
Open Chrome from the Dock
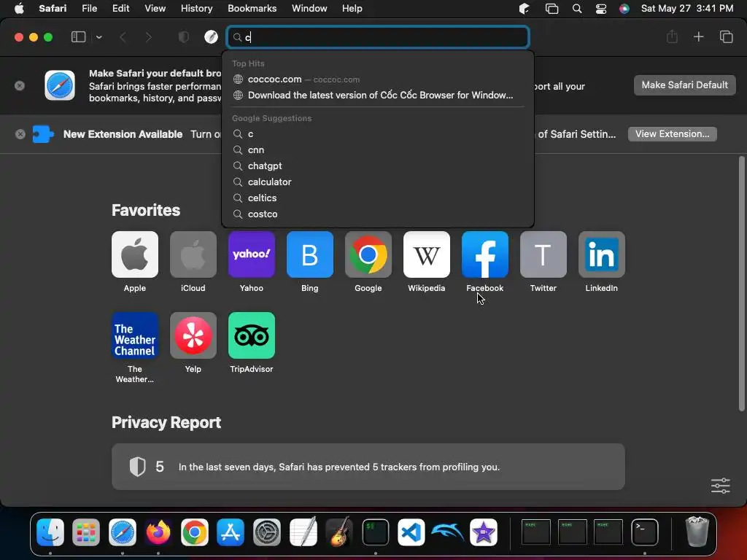point(194,532)
